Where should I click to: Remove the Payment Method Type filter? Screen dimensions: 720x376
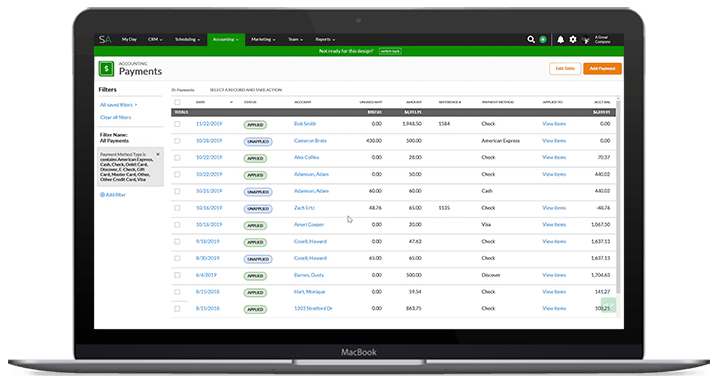point(158,154)
